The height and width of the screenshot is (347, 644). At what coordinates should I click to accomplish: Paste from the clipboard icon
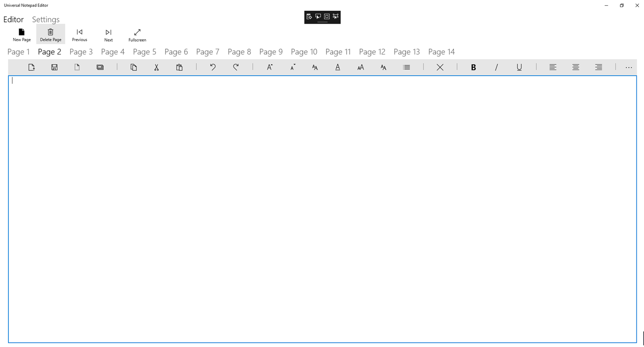pos(179,67)
